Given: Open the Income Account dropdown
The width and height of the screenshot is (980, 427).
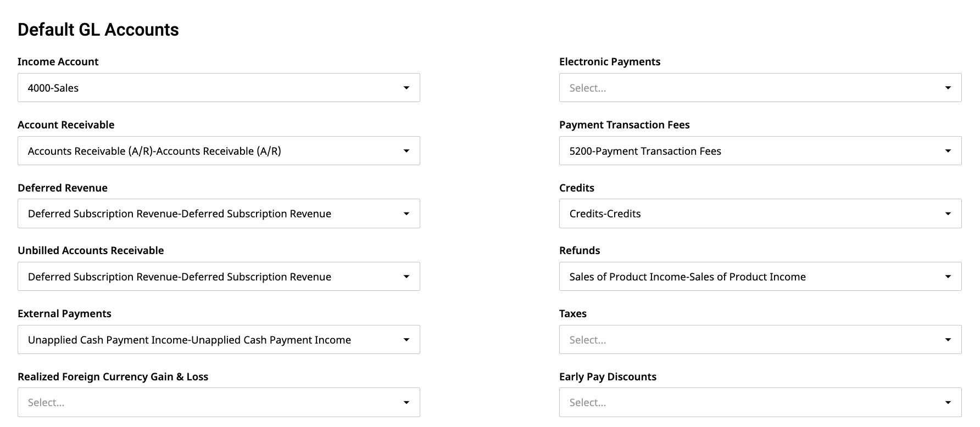Looking at the screenshot, I should (x=219, y=88).
